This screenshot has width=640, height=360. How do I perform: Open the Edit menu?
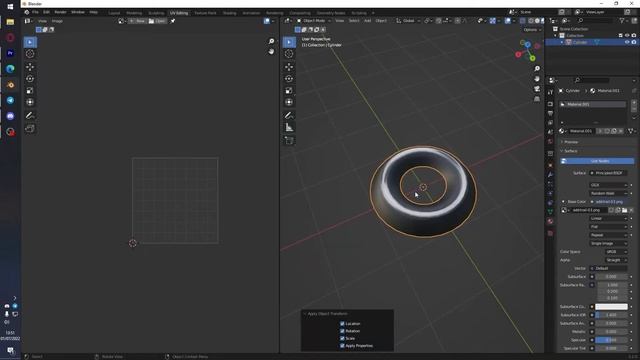[47, 12]
